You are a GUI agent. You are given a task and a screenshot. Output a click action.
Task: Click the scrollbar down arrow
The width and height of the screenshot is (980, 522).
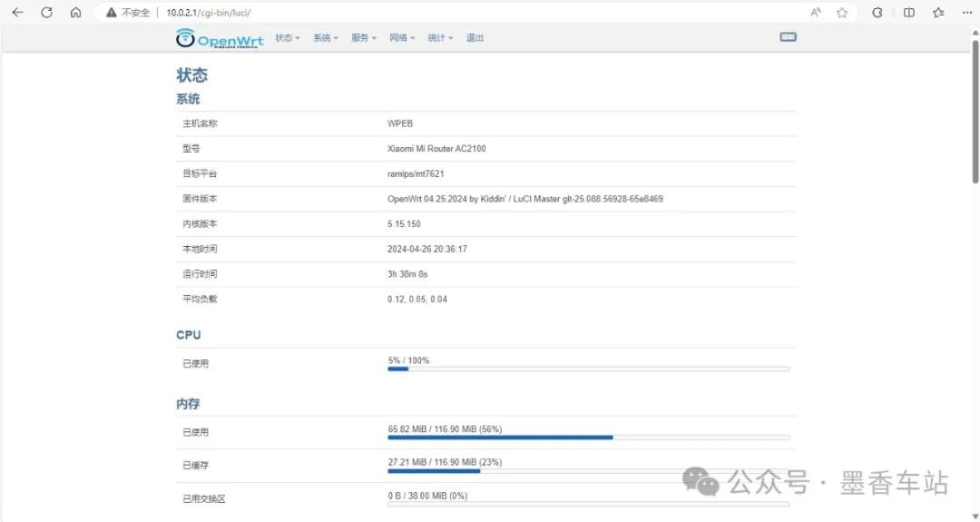[975, 517]
